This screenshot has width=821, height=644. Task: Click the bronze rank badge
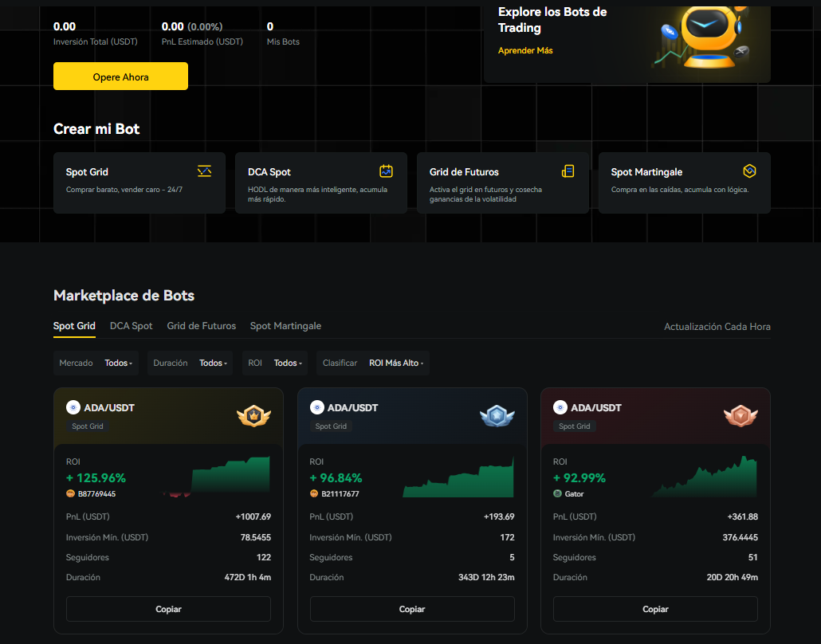(x=740, y=416)
